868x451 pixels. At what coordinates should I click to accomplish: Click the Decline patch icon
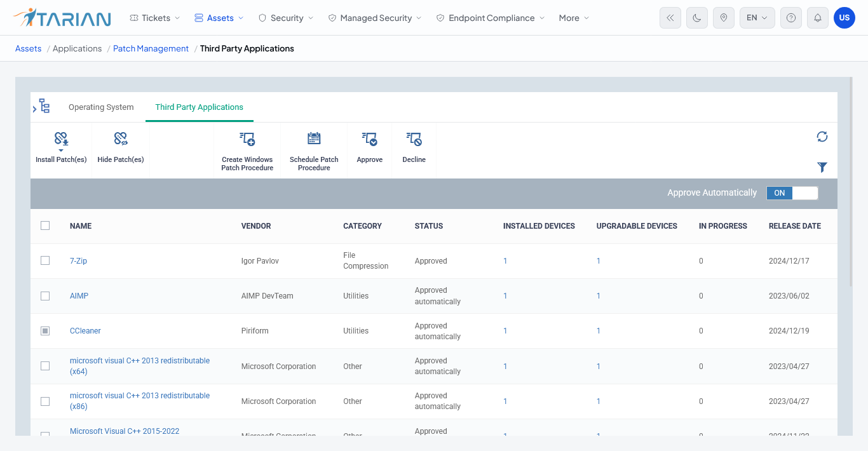(x=414, y=139)
